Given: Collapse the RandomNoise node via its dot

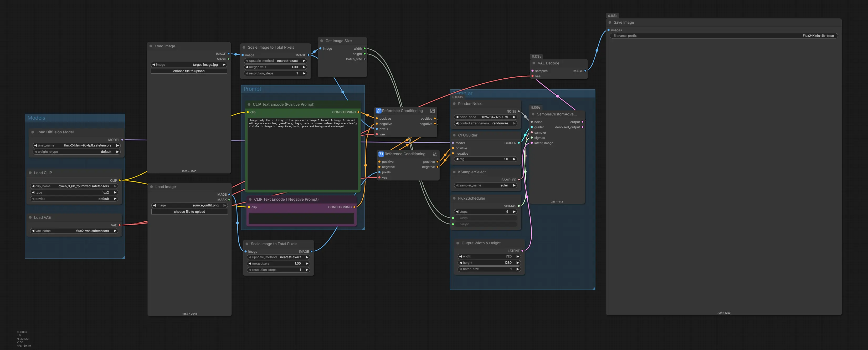Looking at the screenshot, I should click(454, 104).
